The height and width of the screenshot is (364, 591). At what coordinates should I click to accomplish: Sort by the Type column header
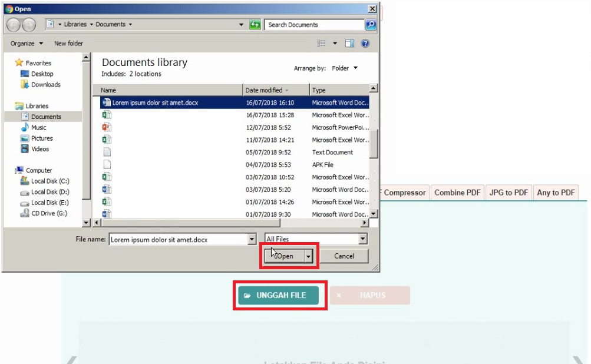pos(339,90)
